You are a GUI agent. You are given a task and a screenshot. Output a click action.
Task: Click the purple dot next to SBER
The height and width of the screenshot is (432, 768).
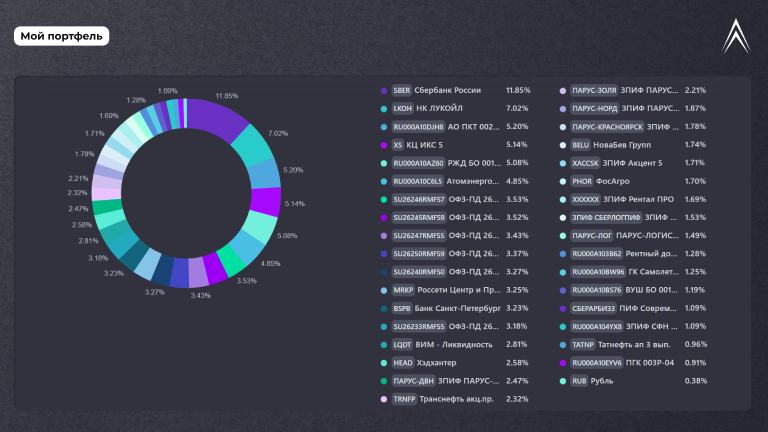[384, 91]
